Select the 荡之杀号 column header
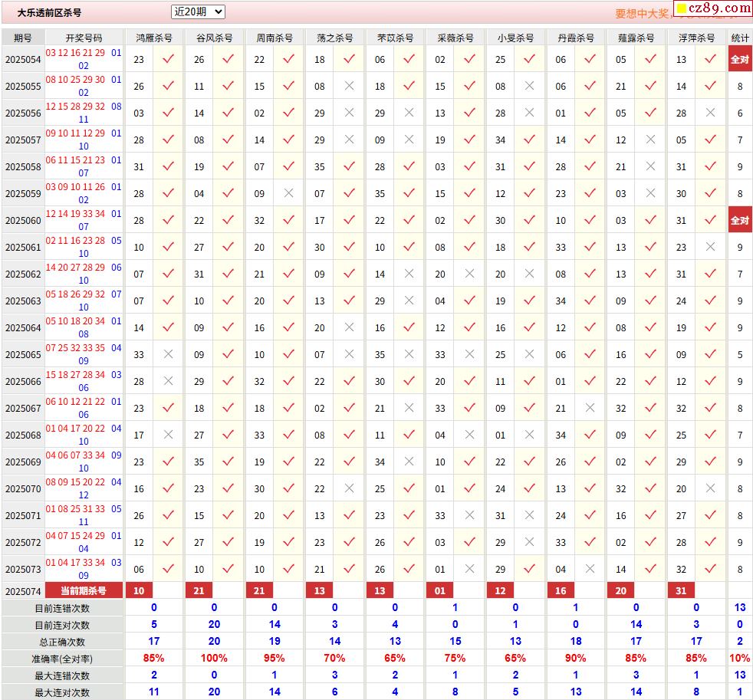Viewport: 753px width, 700px height. coord(335,38)
